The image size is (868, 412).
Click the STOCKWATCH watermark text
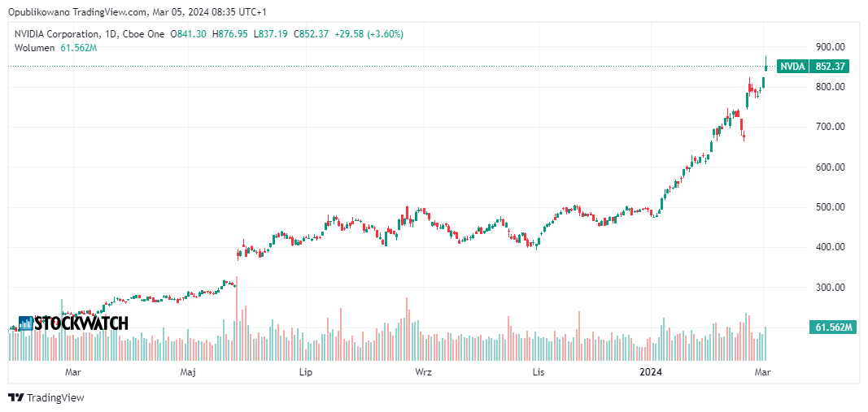click(82, 323)
